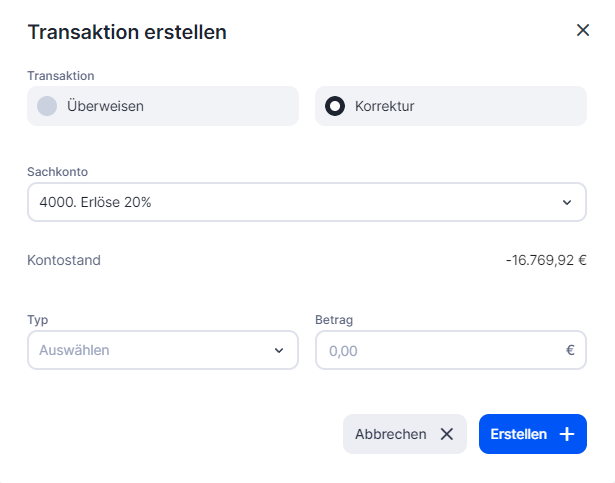Click the euro symbol in Betrag field

[570, 351]
